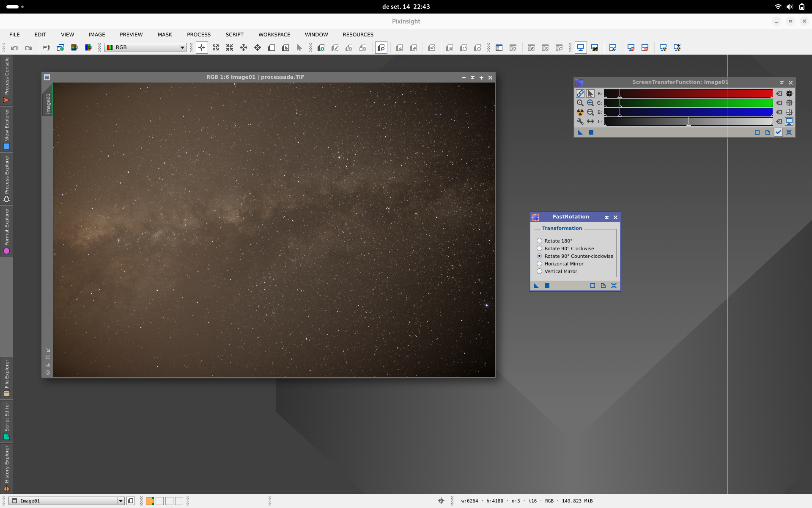Click Image01 vertical view tab
This screenshot has height=508, width=812.
48,103
